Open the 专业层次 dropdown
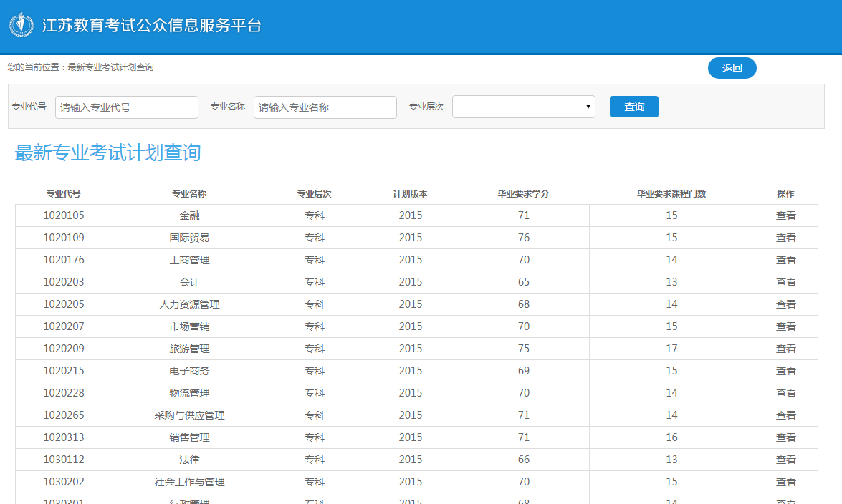Image resolution: width=842 pixels, height=504 pixels. point(524,107)
